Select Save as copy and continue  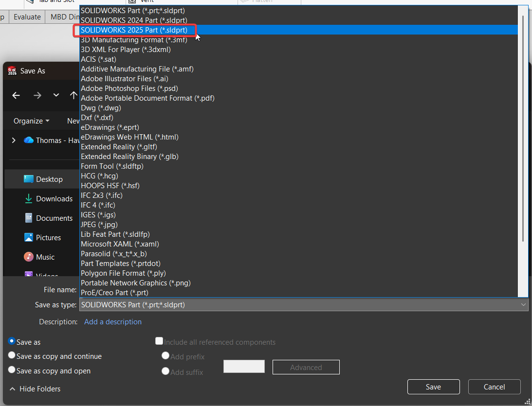[x=12, y=355]
